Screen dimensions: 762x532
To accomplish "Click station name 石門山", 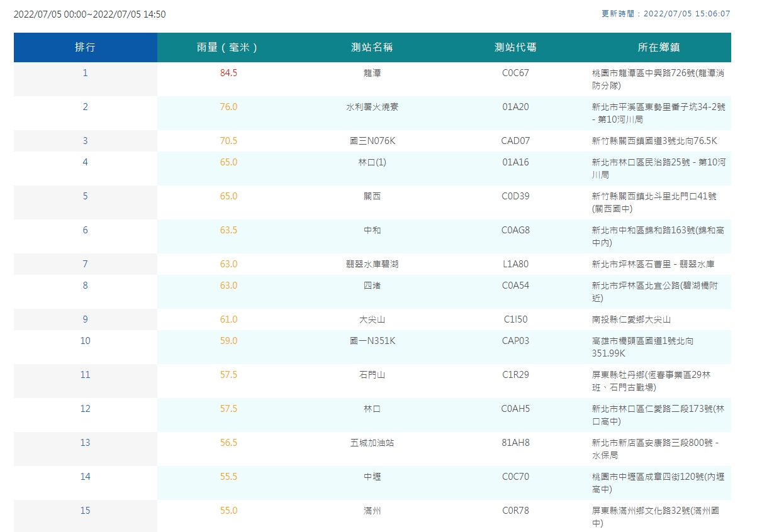I will click(372, 375).
